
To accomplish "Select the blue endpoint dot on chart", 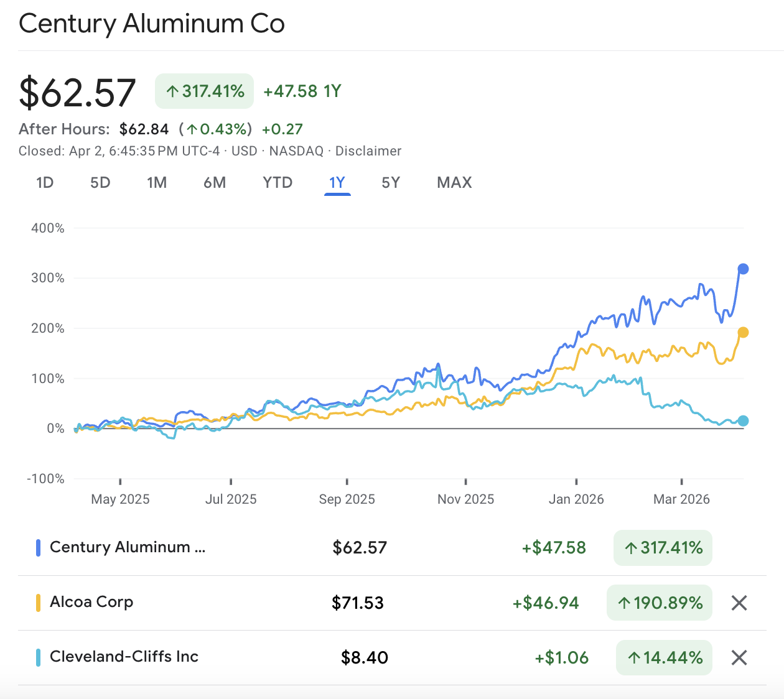I will pos(744,269).
